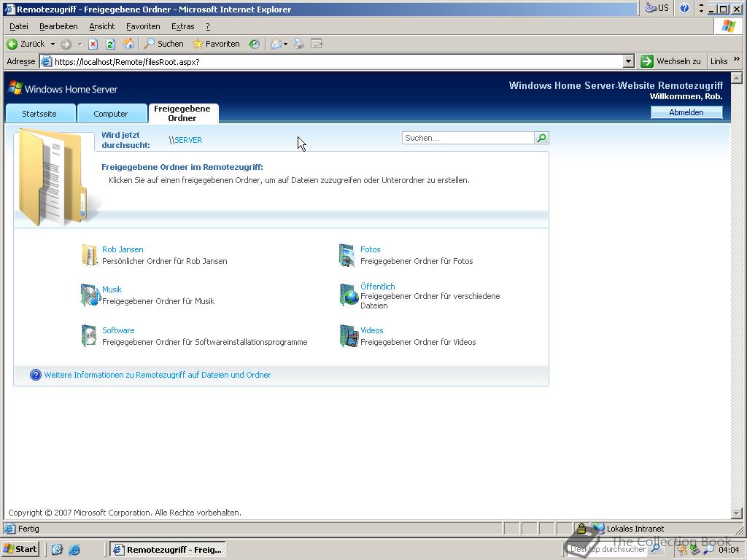This screenshot has height=560, width=747.
Task: Open the Fotos shared folder link
Action: coord(370,249)
